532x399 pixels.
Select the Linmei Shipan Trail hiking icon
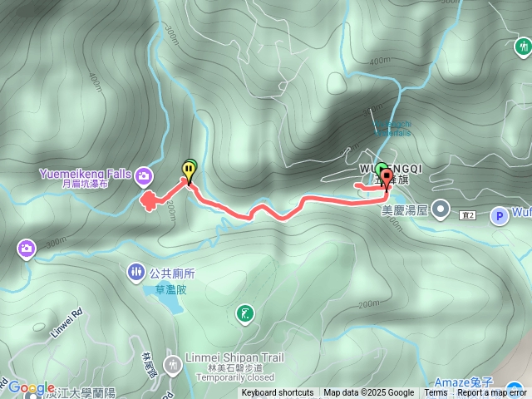(x=173, y=365)
